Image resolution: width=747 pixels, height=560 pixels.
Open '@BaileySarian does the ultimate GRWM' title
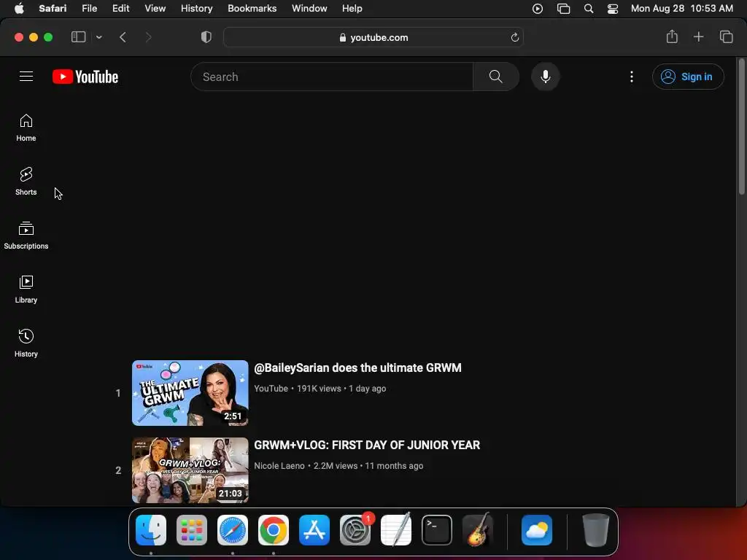[x=357, y=367]
